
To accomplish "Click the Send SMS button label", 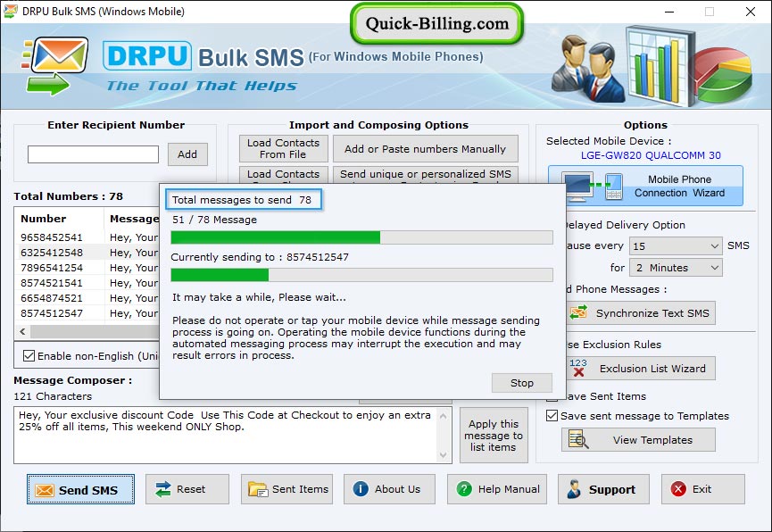I will 88,490.
